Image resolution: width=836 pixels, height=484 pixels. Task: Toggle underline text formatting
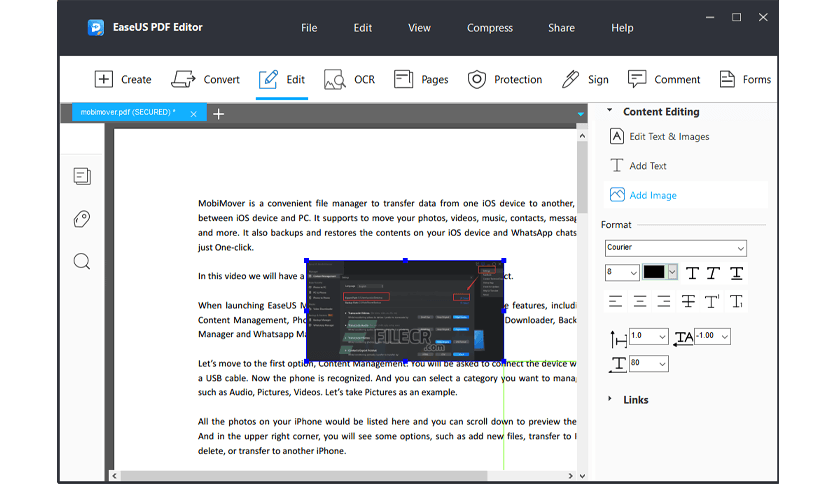pos(736,273)
